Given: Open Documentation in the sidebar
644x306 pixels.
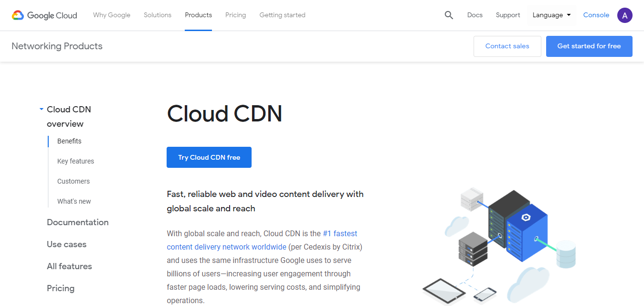Looking at the screenshot, I should point(78,222).
